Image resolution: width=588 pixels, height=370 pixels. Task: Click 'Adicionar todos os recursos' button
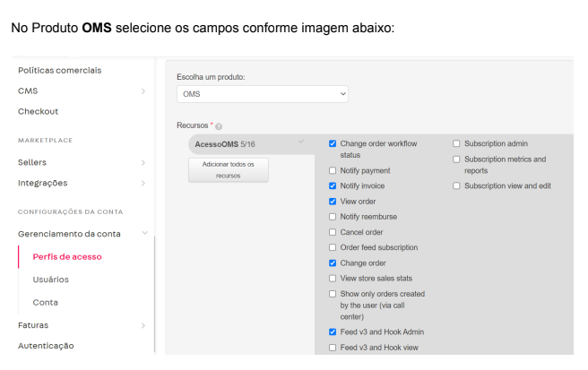[x=228, y=169]
